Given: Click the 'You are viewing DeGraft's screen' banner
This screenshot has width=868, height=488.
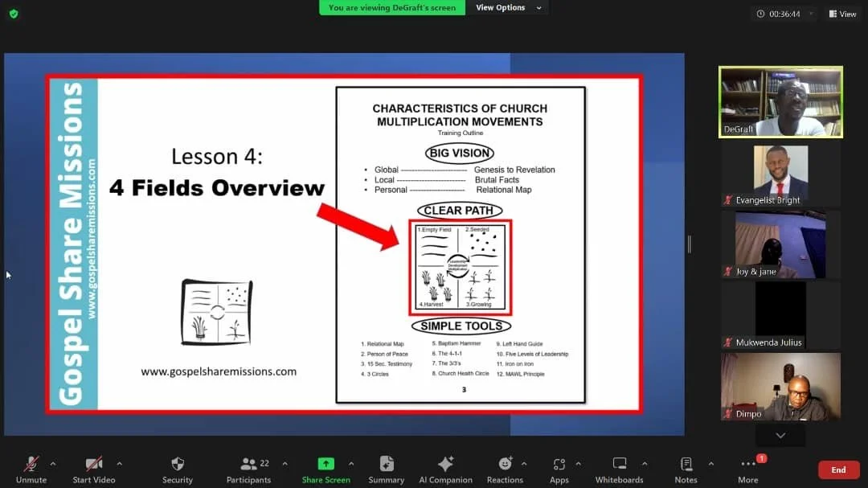Looking at the screenshot, I should [x=392, y=8].
